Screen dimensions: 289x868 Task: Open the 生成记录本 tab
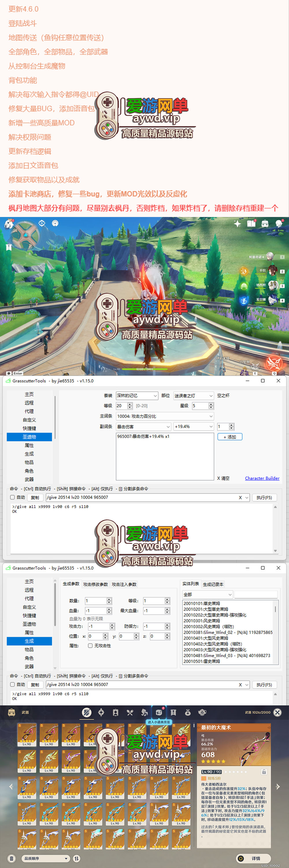213,584
